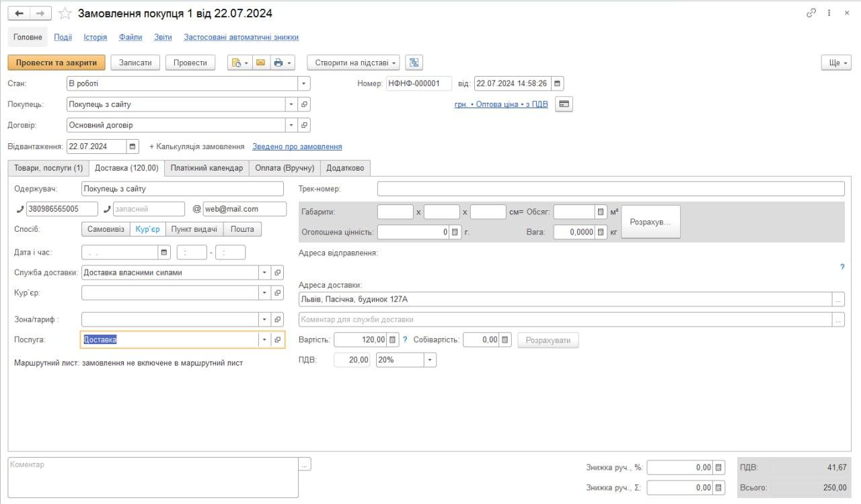This screenshot has width=861, height=504.
Task: Open calculator for Собівартість field
Action: tap(506, 340)
